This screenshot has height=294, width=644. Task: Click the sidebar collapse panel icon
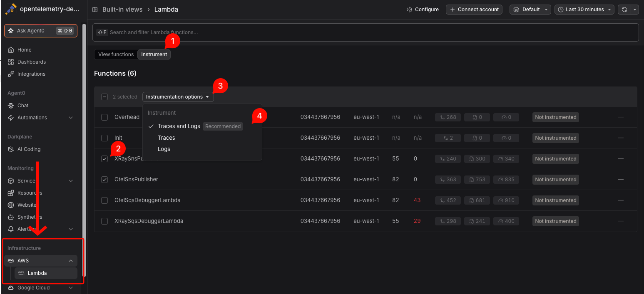95,9
